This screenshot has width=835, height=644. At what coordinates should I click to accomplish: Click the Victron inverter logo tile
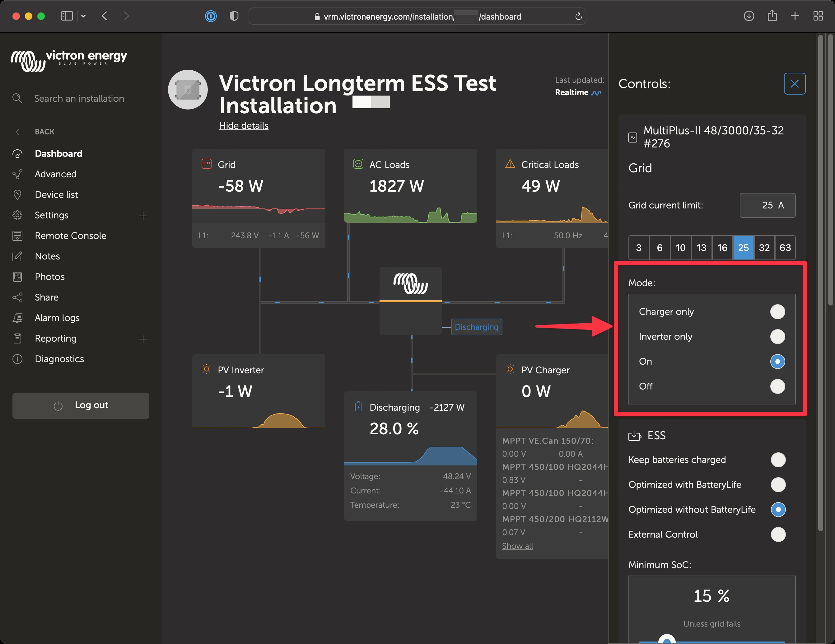pos(410,284)
